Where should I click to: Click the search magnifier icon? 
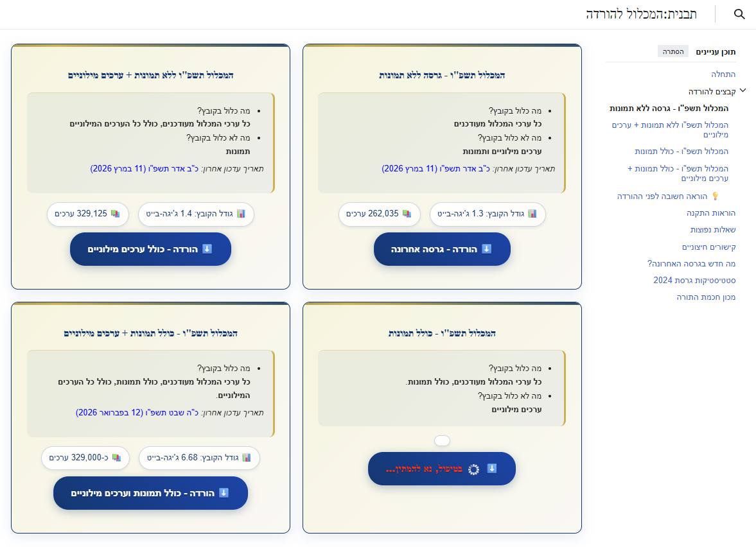[x=739, y=13]
